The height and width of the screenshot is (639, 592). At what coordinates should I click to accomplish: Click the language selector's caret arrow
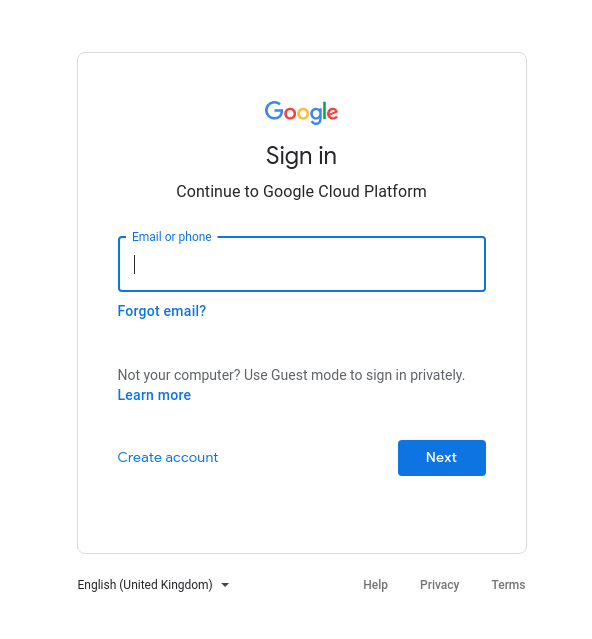pyautogui.click(x=225, y=585)
